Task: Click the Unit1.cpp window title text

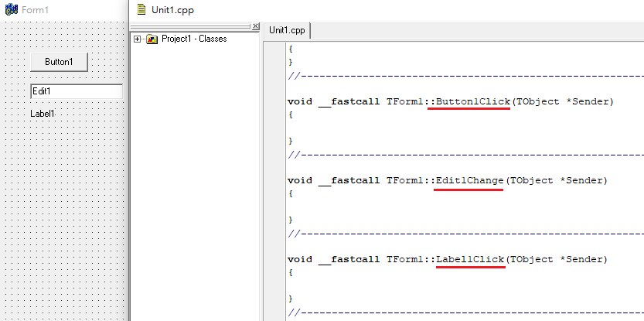Action: click(x=172, y=10)
